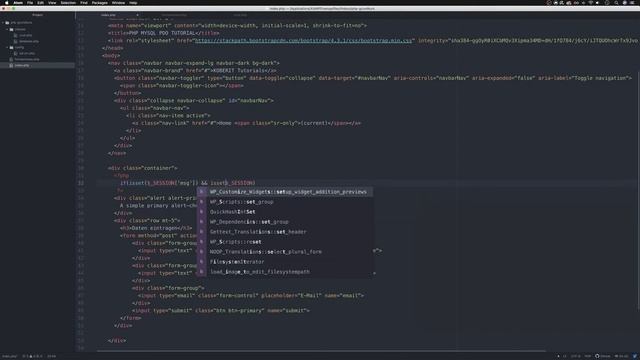Viewport: 640px width, 360px height.
Task: Click the input type="email" line
Action: 251,296
